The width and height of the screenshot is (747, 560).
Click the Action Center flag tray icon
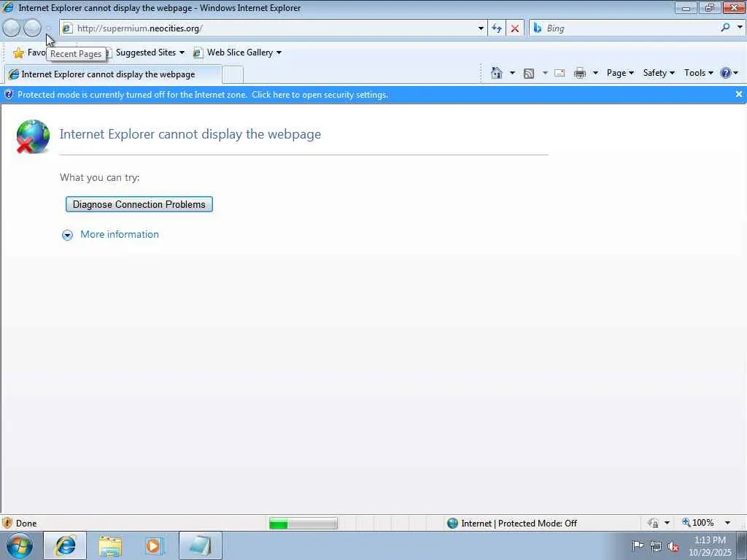click(638, 545)
